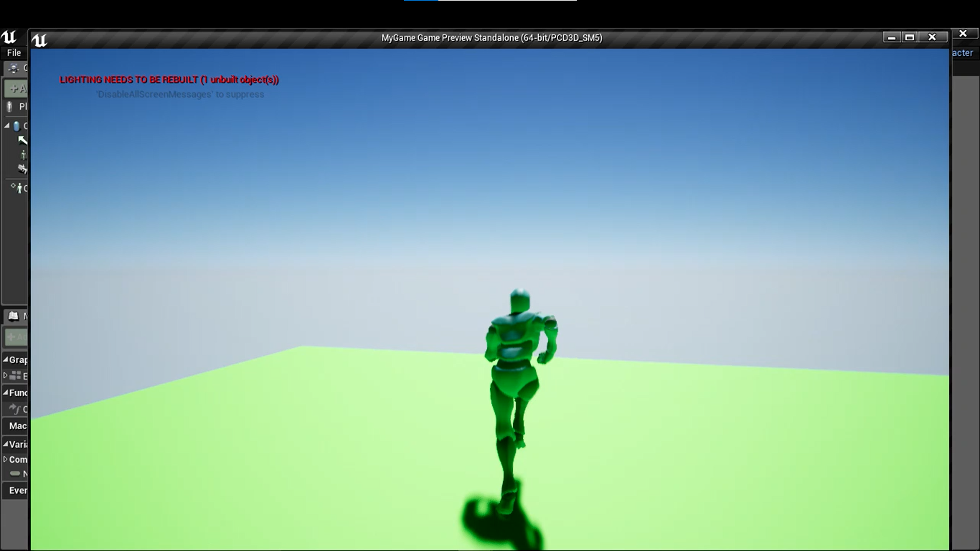
Task: Open the My Blueprint book tab
Action: point(14,316)
